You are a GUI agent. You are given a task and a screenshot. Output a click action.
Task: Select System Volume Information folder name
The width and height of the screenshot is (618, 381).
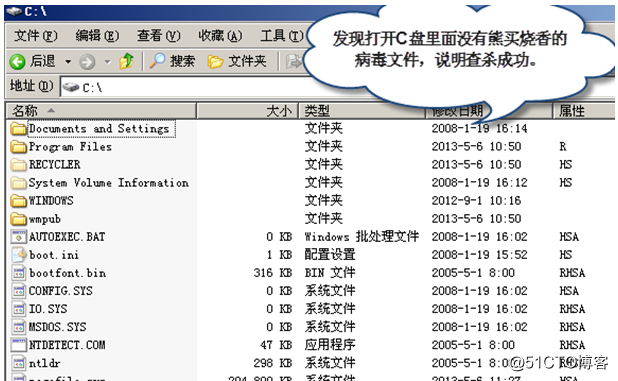tap(108, 182)
